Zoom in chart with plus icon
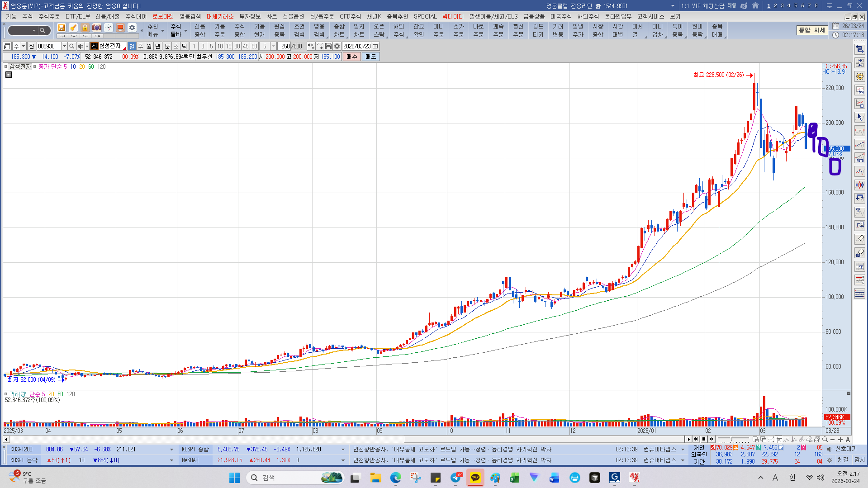The height and width of the screenshot is (488, 868). [x=840, y=440]
